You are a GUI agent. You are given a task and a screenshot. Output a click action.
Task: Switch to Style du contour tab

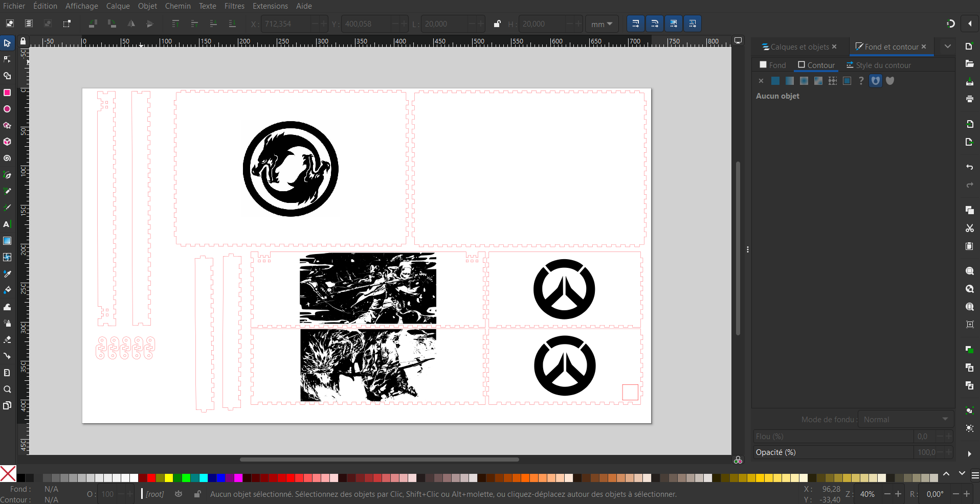coord(879,65)
